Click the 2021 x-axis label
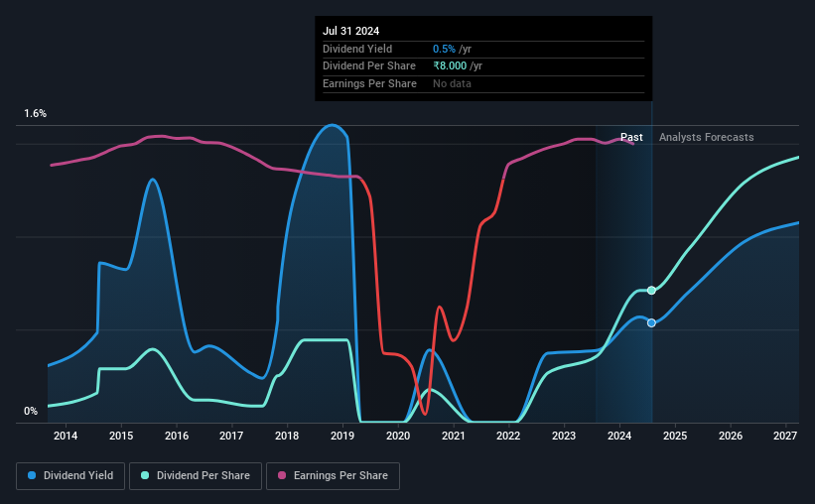815x504 pixels. pos(454,436)
